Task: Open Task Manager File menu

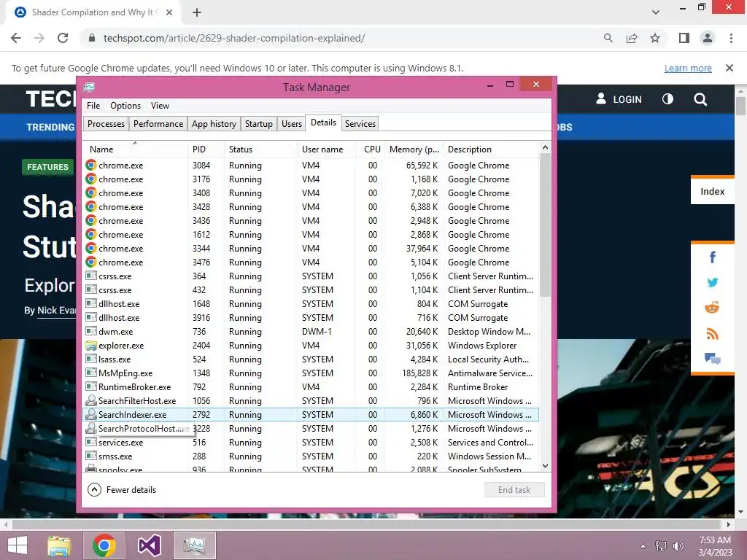Action: (x=93, y=106)
